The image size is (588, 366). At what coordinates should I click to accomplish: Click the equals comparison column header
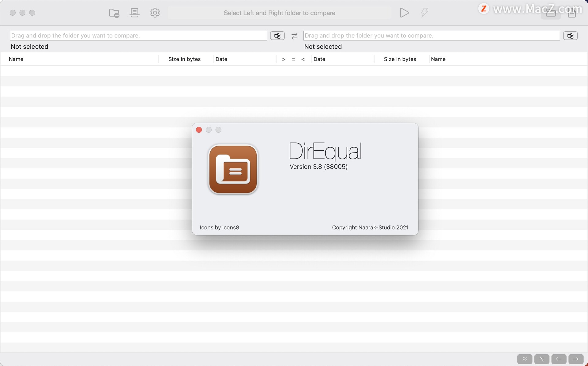coord(293,59)
